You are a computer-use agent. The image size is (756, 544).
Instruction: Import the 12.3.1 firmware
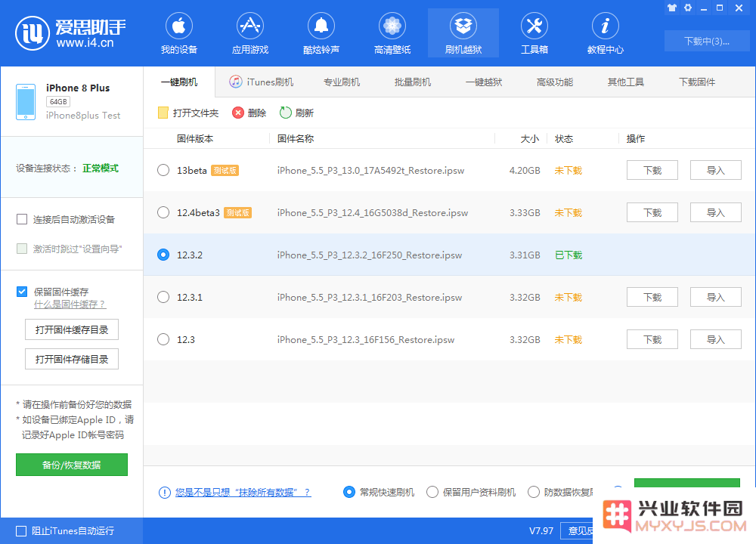click(x=716, y=297)
